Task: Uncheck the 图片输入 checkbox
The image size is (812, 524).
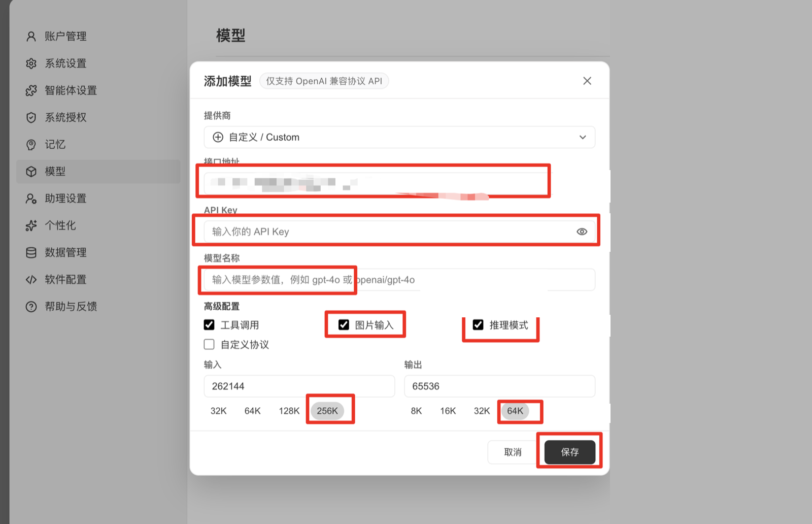Action: (344, 325)
